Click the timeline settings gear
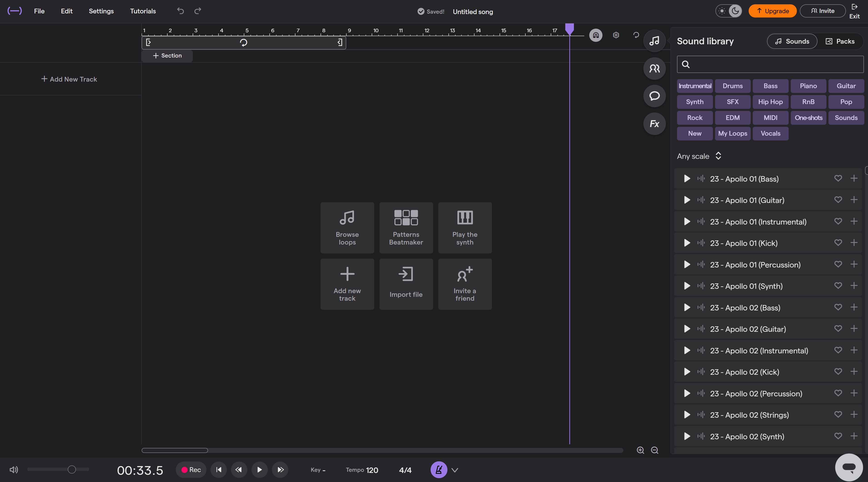 [x=616, y=35]
